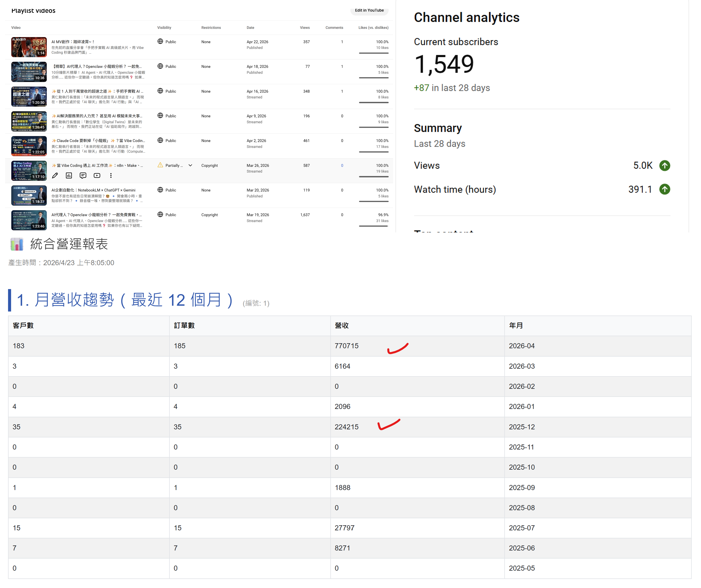Click the 1,549 current subscribers count

[444, 64]
